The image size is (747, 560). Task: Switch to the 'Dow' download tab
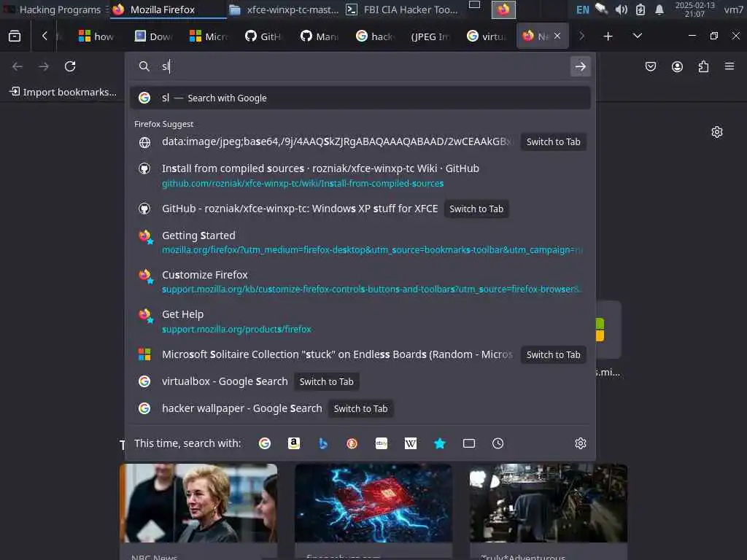tap(153, 36)
